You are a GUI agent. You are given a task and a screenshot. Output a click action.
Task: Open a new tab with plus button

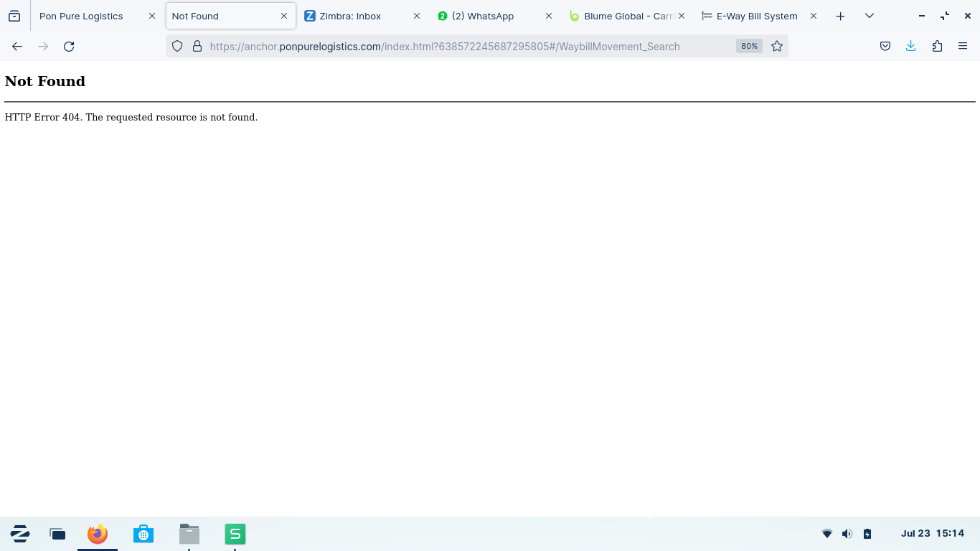click(840, 16)
